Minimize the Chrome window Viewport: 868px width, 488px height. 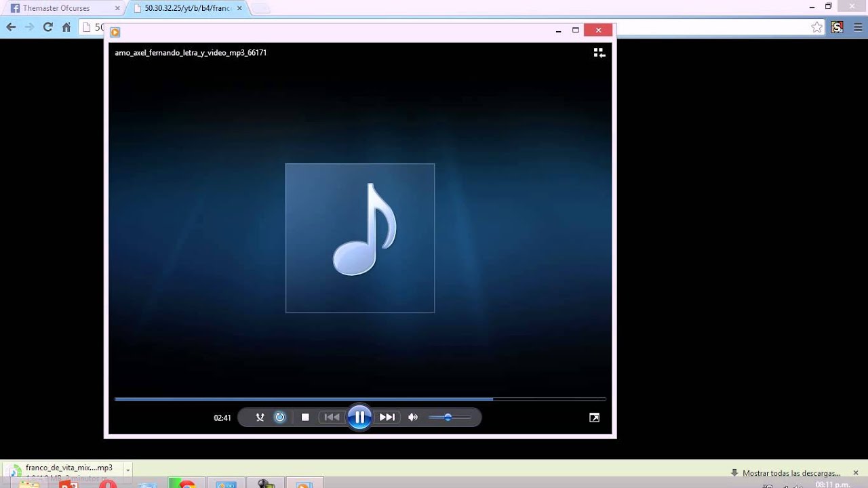(x=812, y=7)
